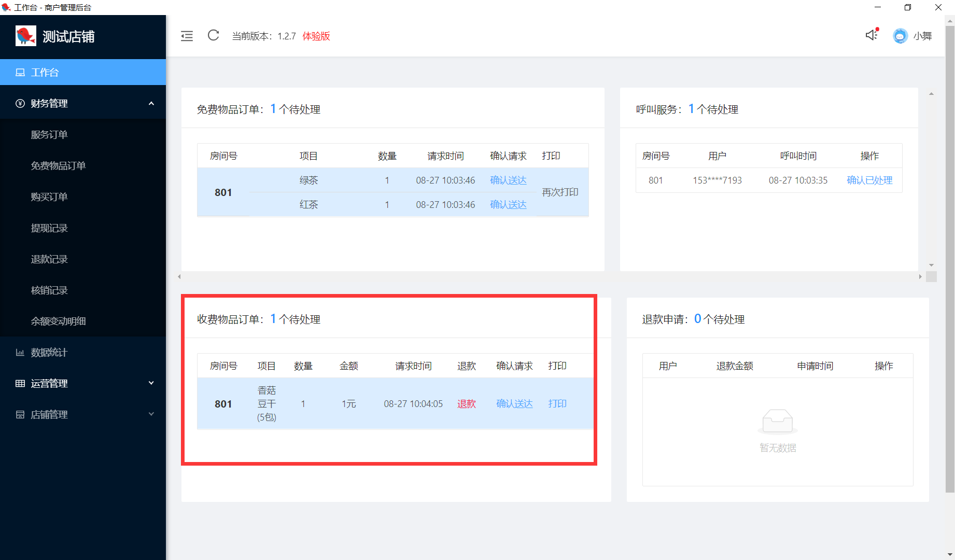Collapse the 财务管理 menu chevron

151,104
